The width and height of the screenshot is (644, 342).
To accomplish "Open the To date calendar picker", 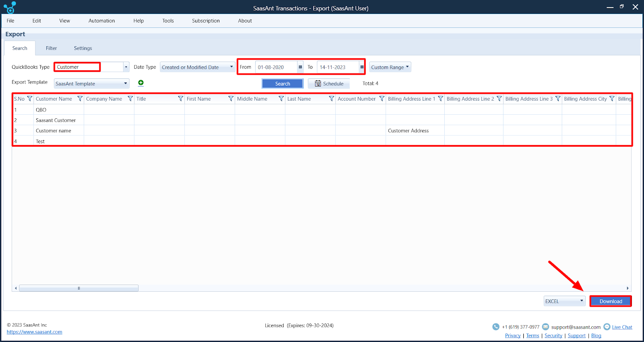I will click(x=362, y=67).
